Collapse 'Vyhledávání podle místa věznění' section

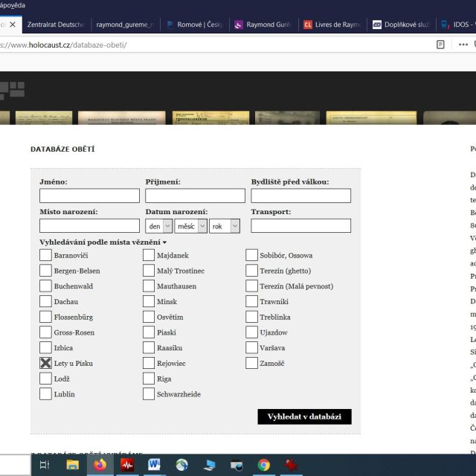pyautogui.click(x=103, y=242)
